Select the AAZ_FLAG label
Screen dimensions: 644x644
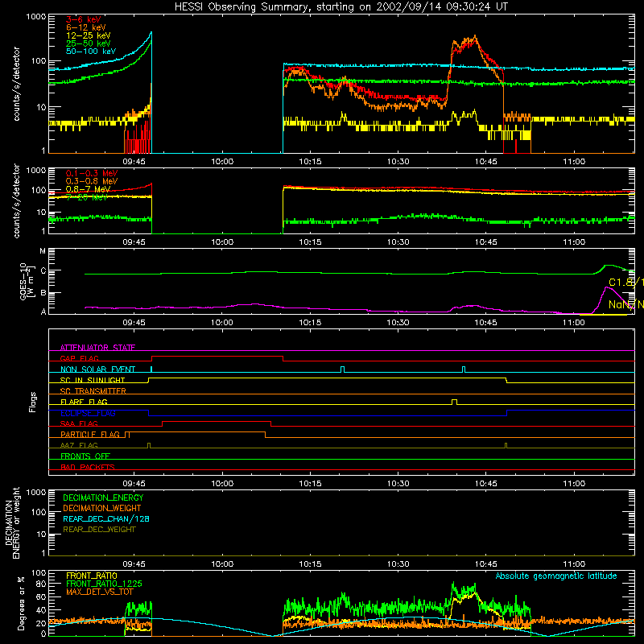tap(79, 445)
